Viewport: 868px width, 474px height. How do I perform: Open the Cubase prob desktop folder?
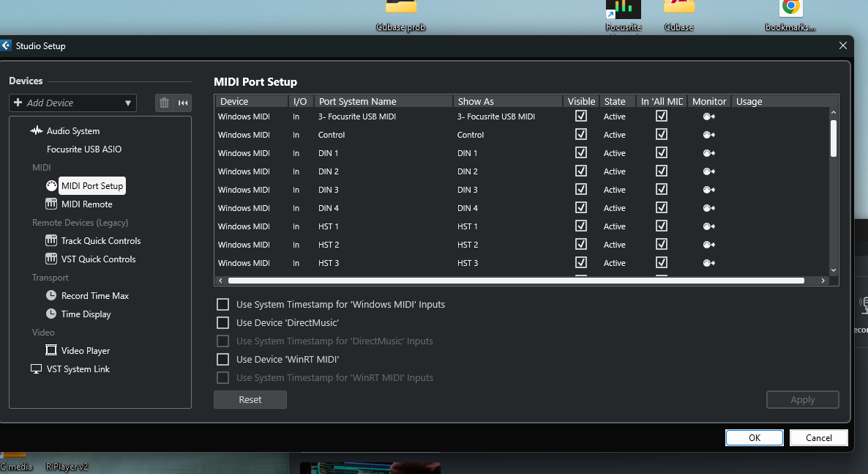click(x=401, y=17)
